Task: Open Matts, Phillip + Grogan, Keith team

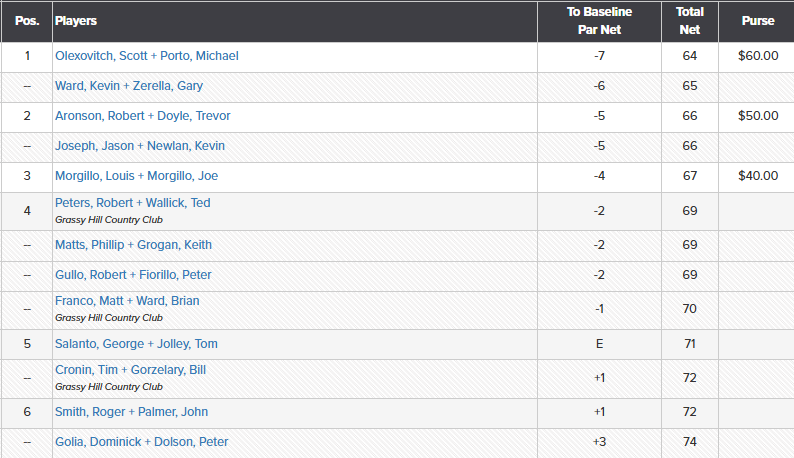Action: (x=133, y=245)
